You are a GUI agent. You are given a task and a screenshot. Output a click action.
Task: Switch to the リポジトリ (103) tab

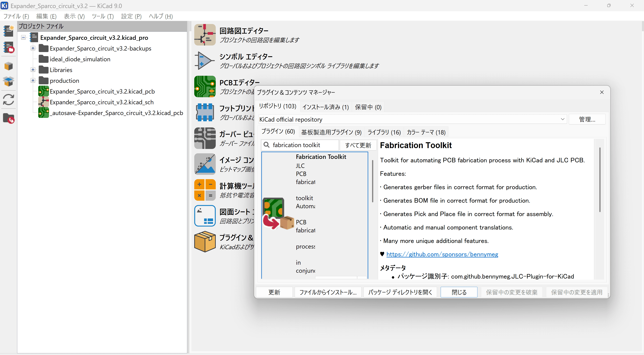pos(277,106)
